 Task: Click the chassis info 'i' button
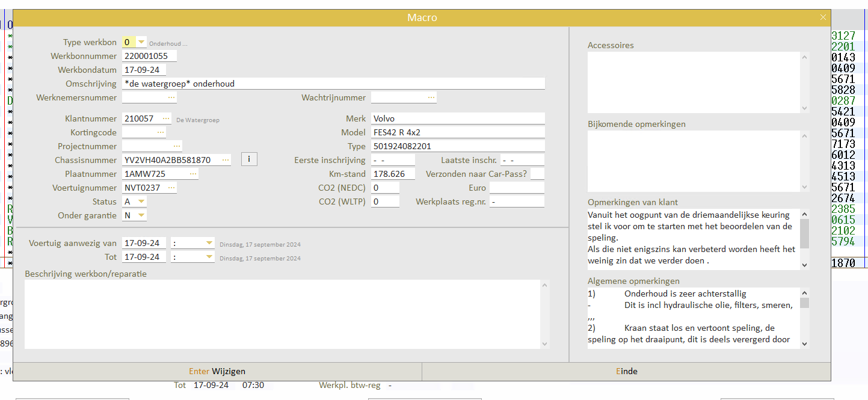click(x=249, y=159)
